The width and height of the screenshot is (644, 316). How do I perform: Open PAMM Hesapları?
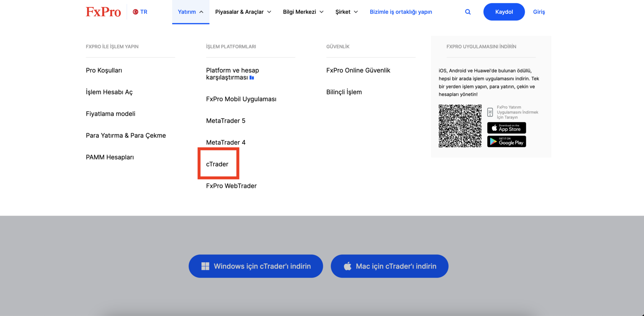tap(110, 157)
